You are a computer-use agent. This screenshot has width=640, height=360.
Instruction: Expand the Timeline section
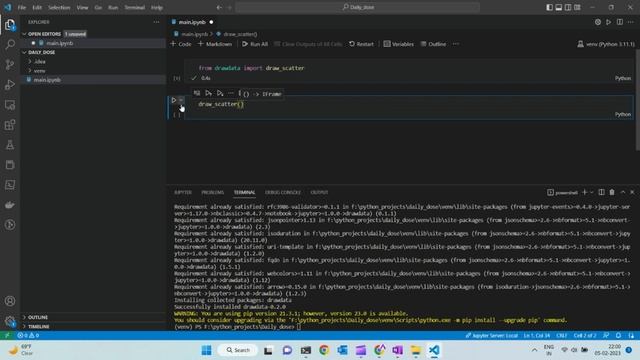coord(93,327)
